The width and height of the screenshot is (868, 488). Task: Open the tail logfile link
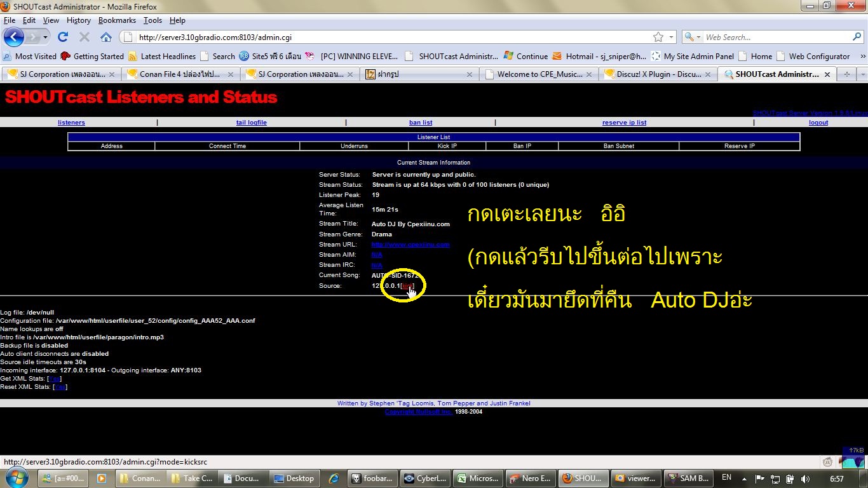[x=252, y=123]
